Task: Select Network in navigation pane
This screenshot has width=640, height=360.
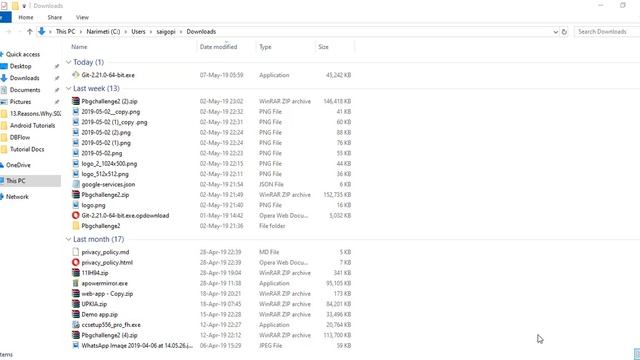Action: point(17,197)
